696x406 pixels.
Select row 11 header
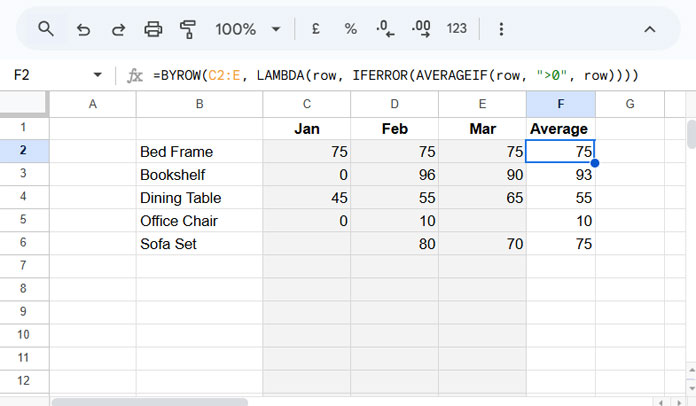[24, 359]
